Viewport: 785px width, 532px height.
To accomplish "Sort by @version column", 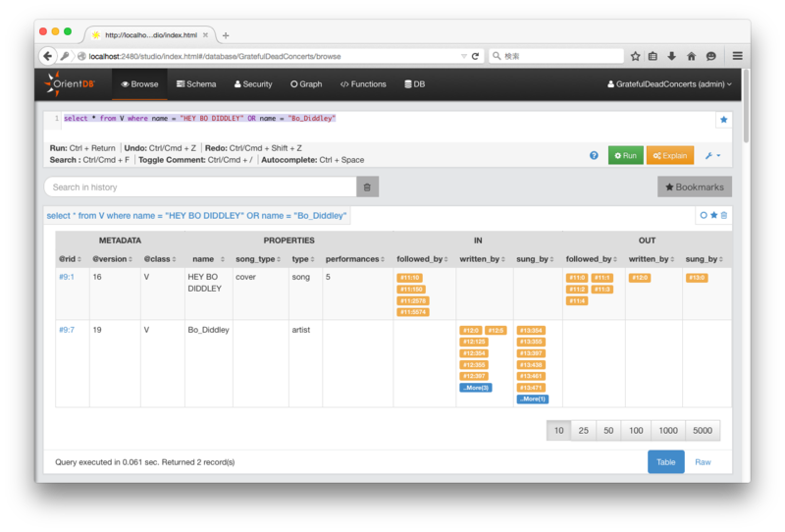I will click(x=112, y=259).
